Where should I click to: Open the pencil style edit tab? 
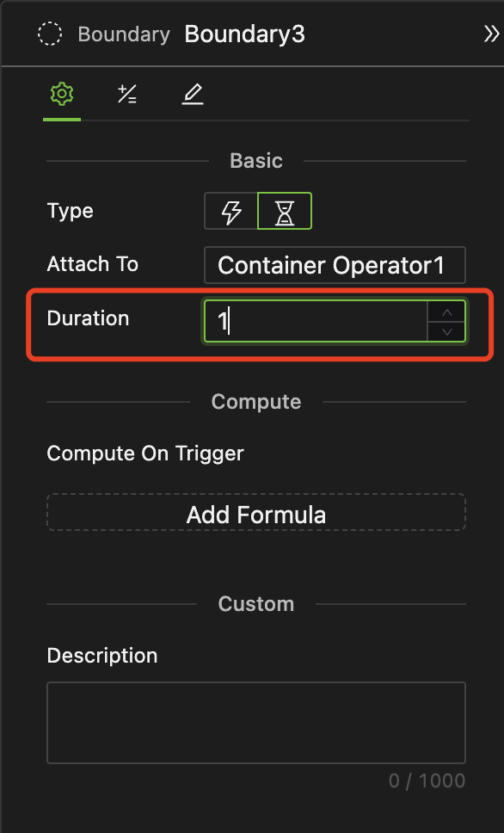(193, 94)
